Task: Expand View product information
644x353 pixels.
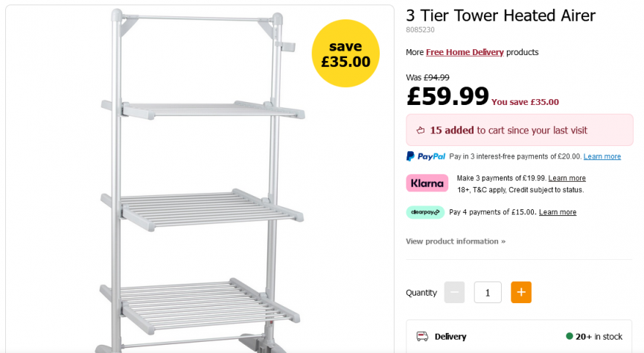Action: click(x=456, y=241)
